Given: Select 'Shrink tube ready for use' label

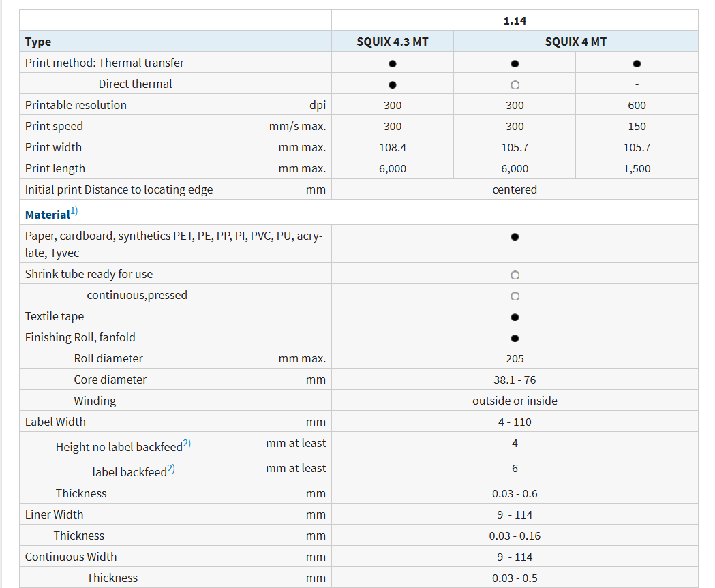Looking at the screenshot, I should [89, 274].
